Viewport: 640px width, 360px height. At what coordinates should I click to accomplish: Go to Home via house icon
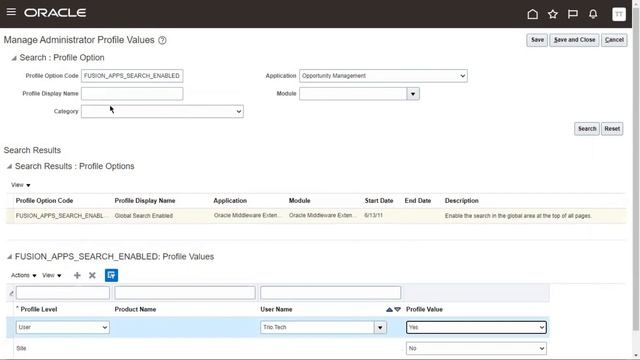532,14
